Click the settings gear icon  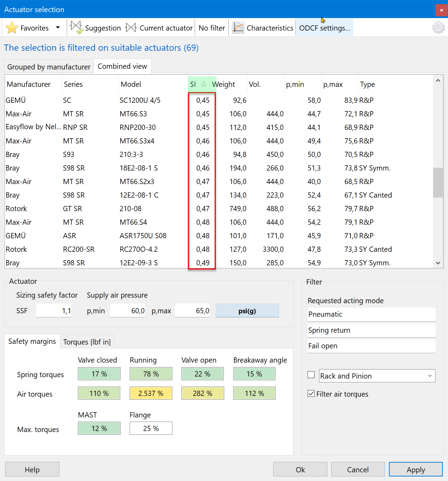tap(438, 27)
